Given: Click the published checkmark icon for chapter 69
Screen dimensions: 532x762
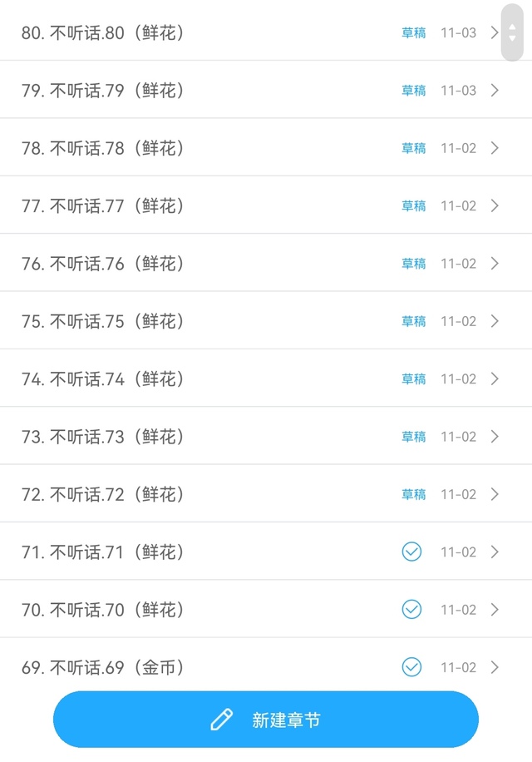Looking at the screenshot, I should pyautogui.click(x=411, y=667).
